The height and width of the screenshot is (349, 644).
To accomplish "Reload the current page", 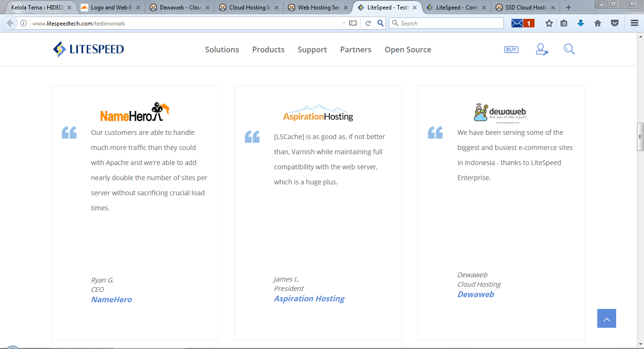I will [x=368, y=23].
